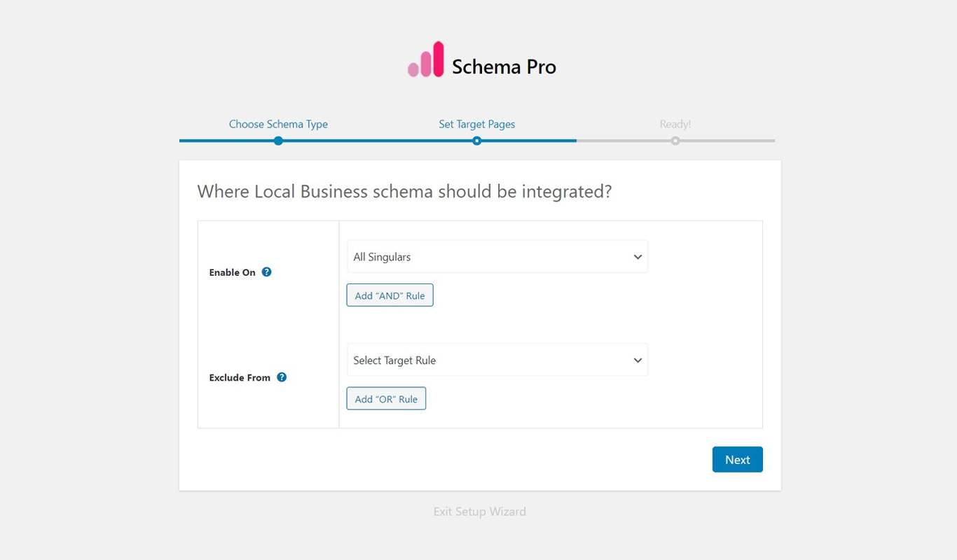The image size is (957, 560).
Task: Expand the Enable On rule selector chevron
Action: click(637, 256)
